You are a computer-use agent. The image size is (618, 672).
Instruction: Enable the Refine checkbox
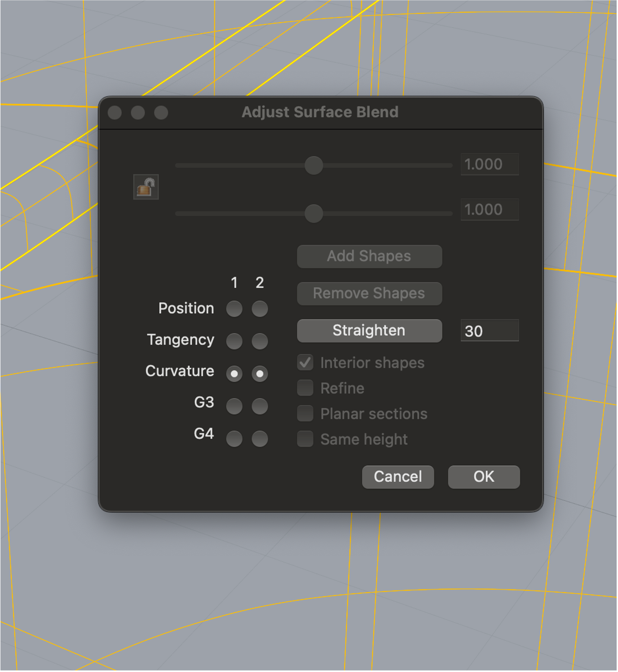305,388
